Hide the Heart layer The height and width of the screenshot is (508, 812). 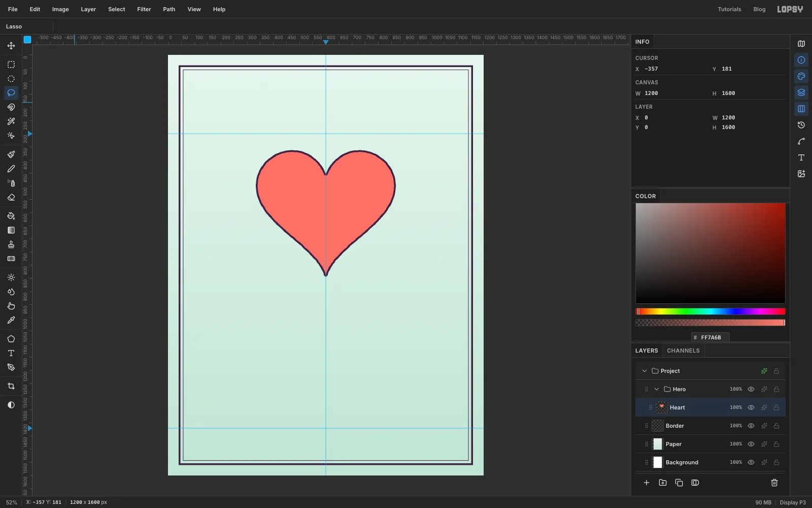coord(751,407)
